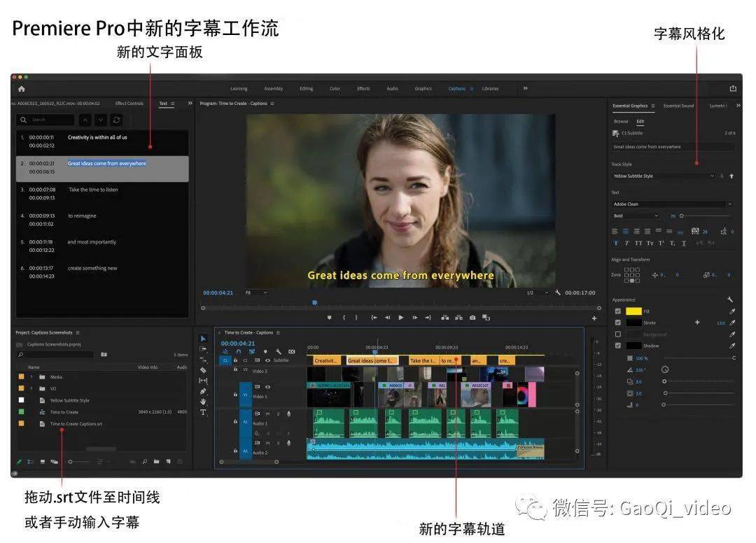Click the Play button in the Program monitor
Viewport: 756px width, 543px height.
point(400,318)
